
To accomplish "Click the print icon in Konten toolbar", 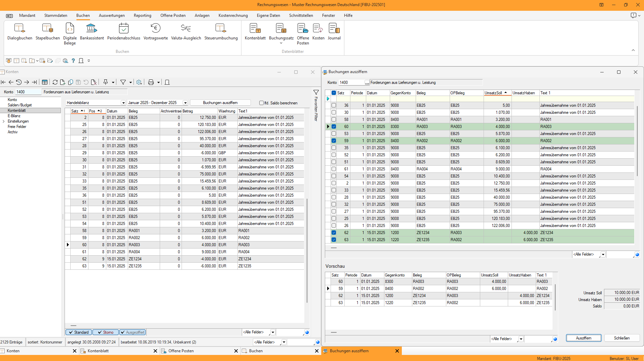I will [151, 82].
